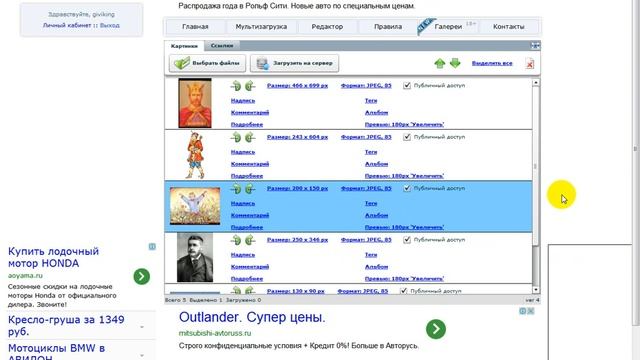Open the HONDA motor ad green arrow
The height and width of the screenshot is (360, 640).
(x=142, y=276)
